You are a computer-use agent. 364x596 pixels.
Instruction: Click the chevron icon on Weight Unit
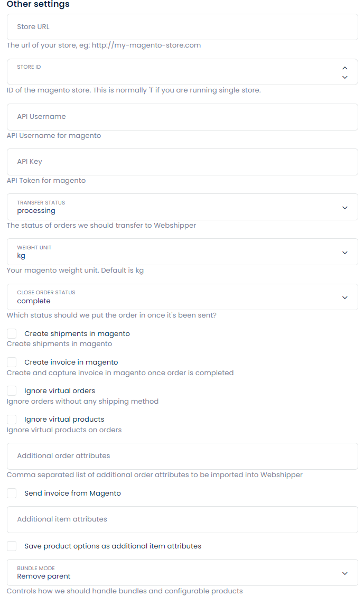pos(345,253)
